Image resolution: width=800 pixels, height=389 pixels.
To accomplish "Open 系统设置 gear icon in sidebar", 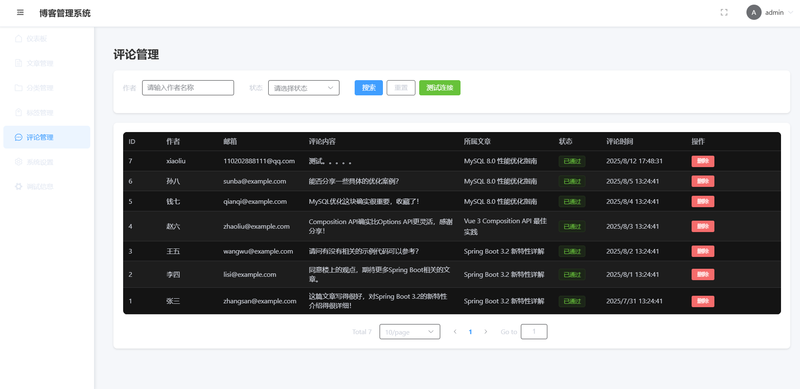I will (18, 162).
